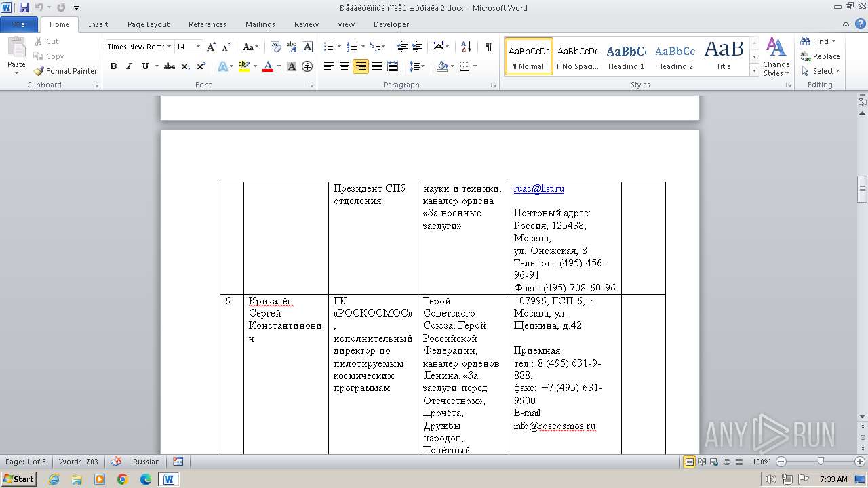The image size is (868, 488).
Task: Click Font Color red swatch button
Action: point(267,66)
